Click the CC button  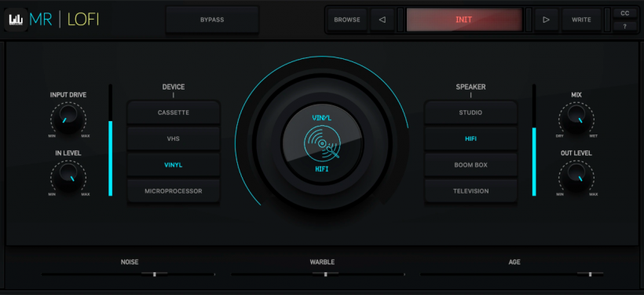(x=624, y=13)
